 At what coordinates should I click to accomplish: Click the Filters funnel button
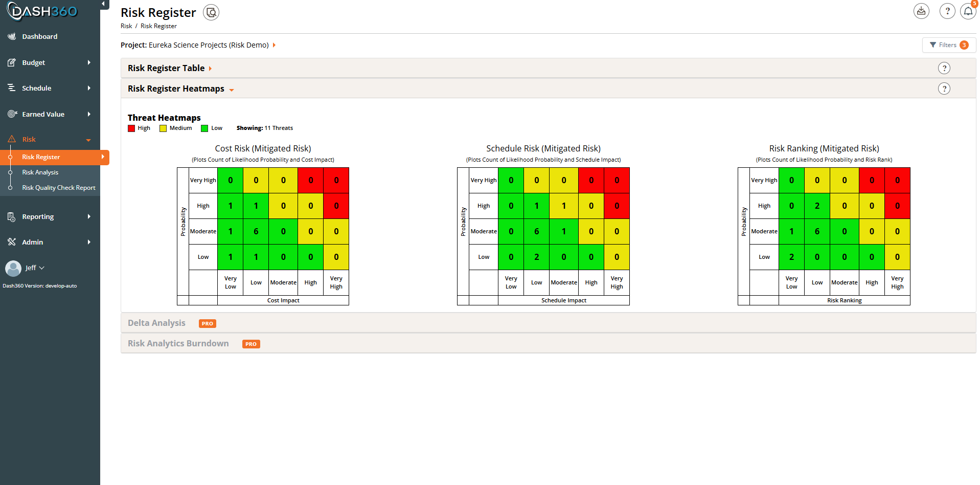949,45
